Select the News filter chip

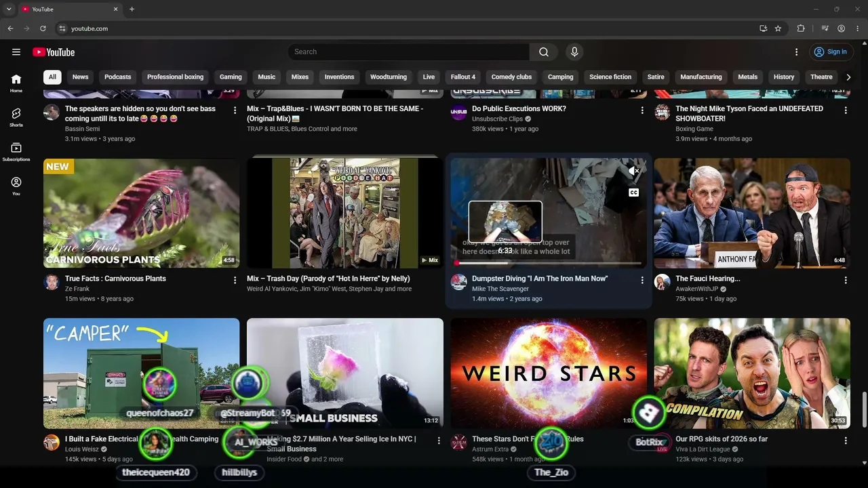(81, 77)
